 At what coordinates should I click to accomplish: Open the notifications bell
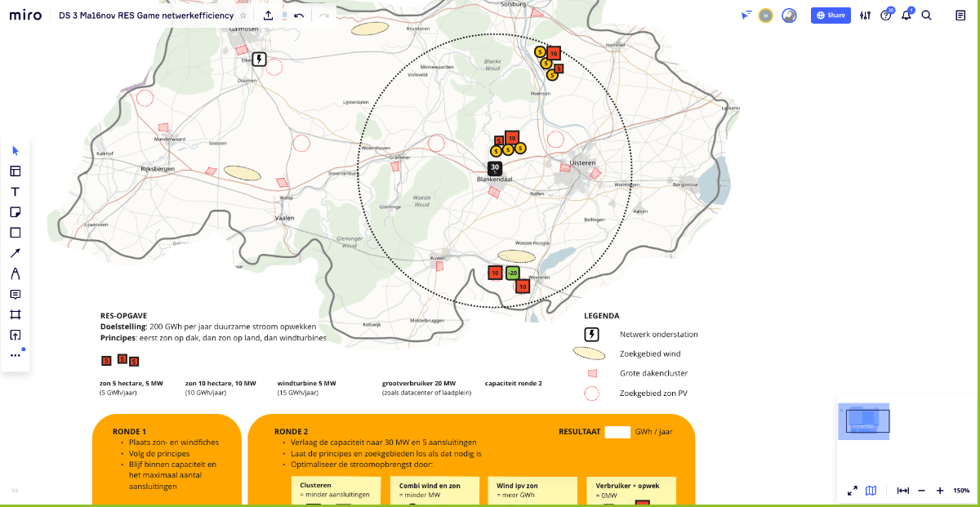click(906, 16)
